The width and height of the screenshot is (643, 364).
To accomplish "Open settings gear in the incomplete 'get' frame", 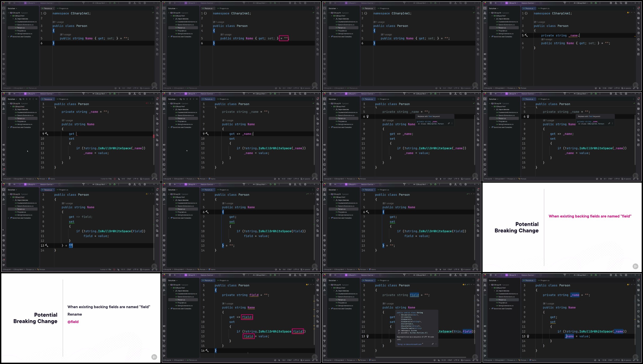I will (145, 94).
